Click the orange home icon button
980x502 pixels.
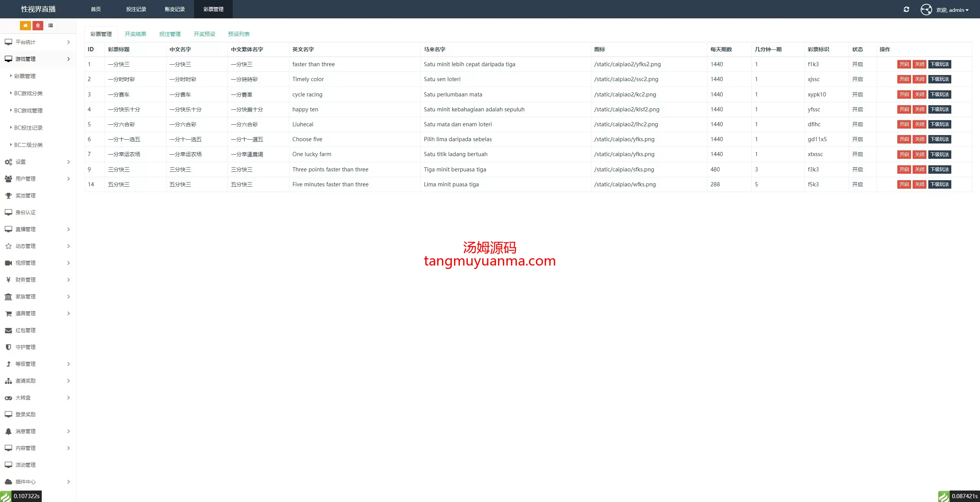click(x=25, y=26)
